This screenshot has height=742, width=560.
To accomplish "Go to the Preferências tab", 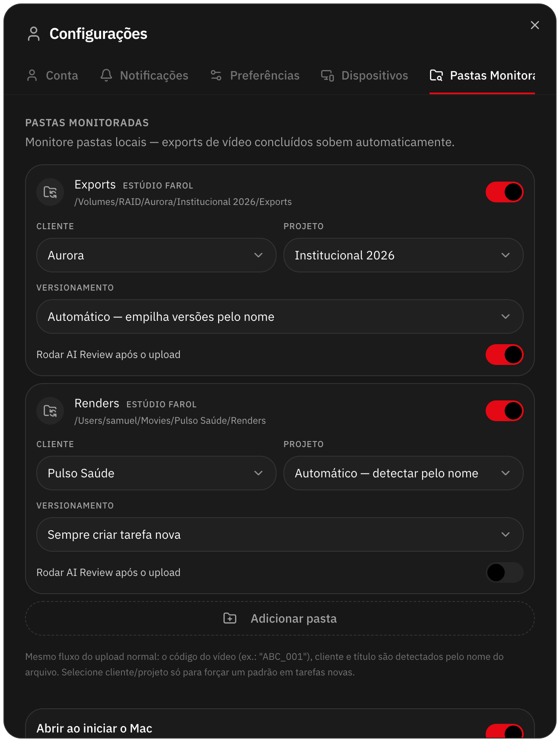I will point(255,76).
